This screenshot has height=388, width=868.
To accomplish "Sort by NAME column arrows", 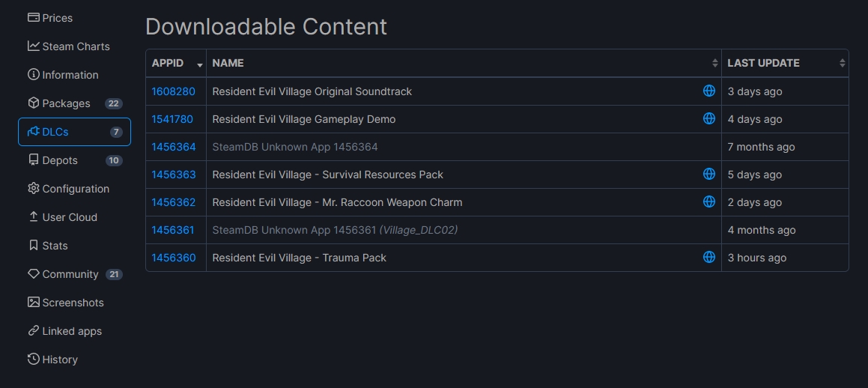I will point(714,63).
